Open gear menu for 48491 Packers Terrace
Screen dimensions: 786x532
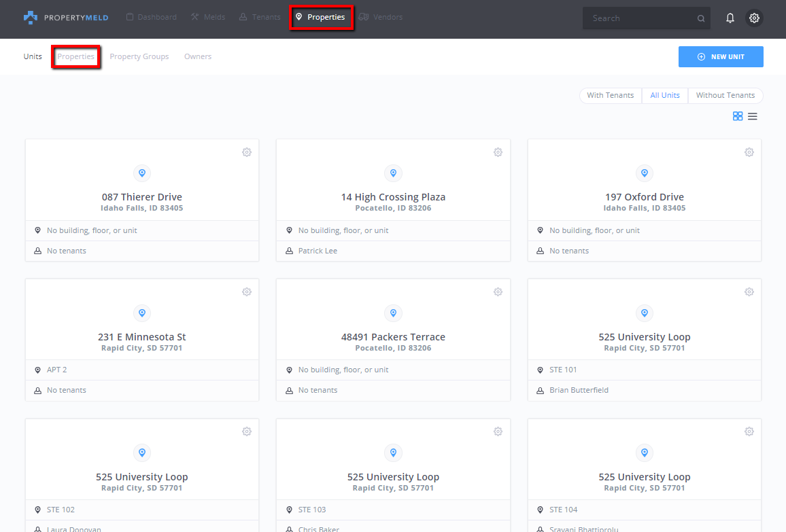coord(498,291)
